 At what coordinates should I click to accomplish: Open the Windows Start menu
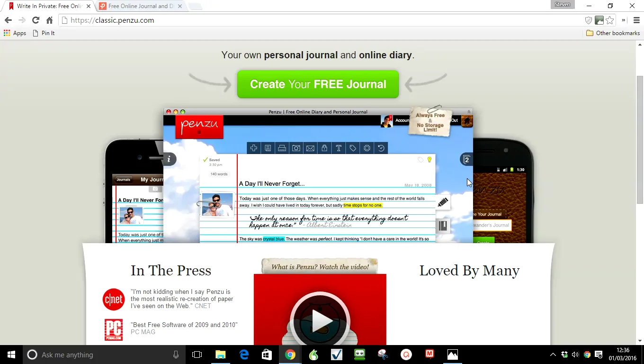point(11,355)
